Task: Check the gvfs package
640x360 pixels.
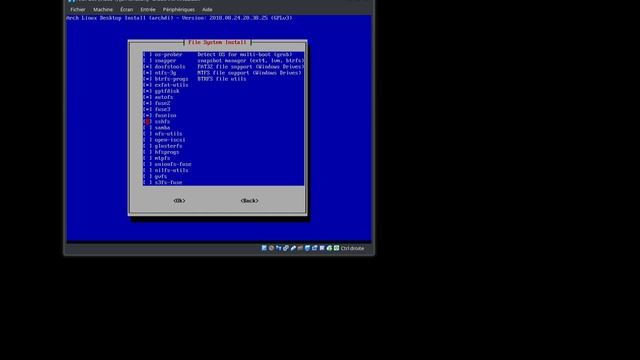Action: pyautogui.click(x=148, y=176)
